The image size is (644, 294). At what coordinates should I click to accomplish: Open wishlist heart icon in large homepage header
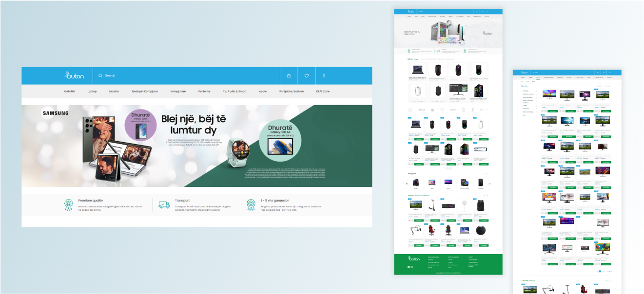[x=306, y=75]
